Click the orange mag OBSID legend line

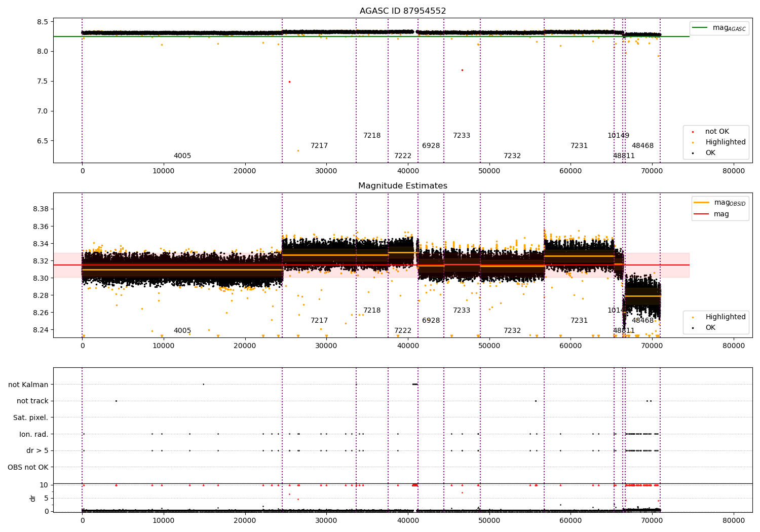(702, 203)
